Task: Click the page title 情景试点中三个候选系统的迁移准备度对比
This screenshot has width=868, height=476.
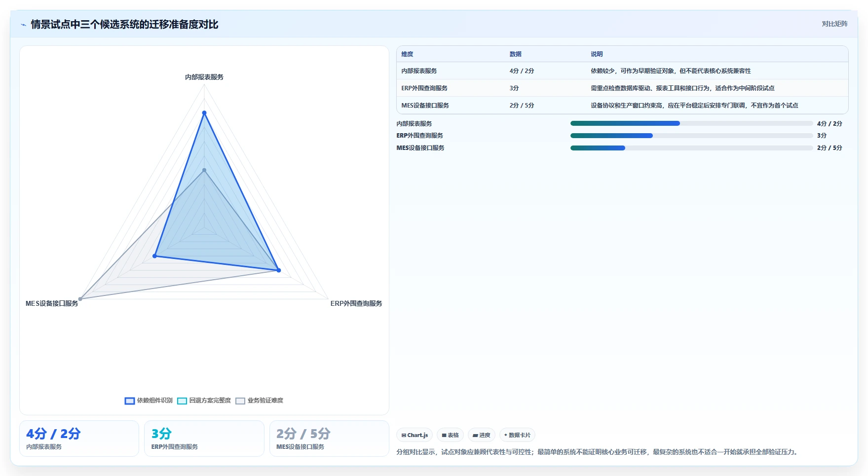Action: (124, 25)
